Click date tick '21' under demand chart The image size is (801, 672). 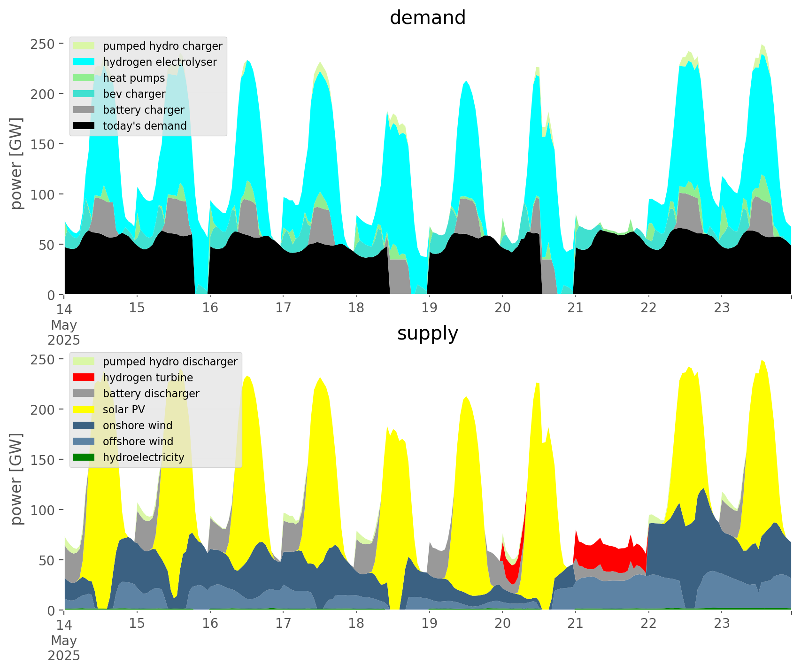click(x=575, y=309)
